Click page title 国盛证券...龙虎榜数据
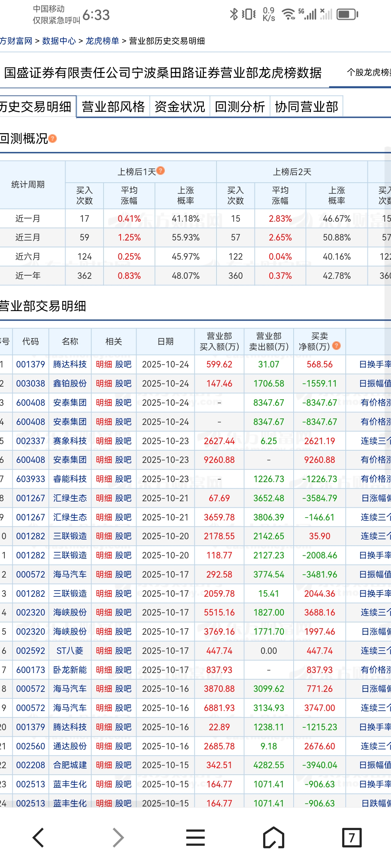The image size is (391, 868). coord(163,73)
